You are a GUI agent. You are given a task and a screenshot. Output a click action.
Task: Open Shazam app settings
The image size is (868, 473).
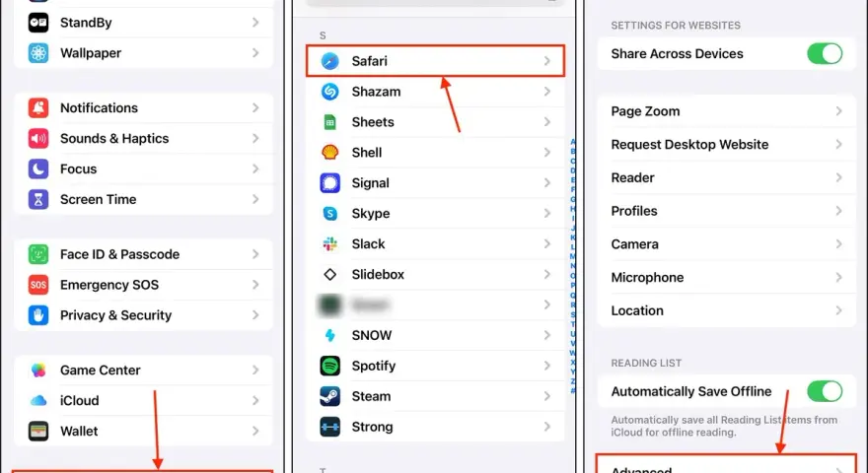(435, 92)
